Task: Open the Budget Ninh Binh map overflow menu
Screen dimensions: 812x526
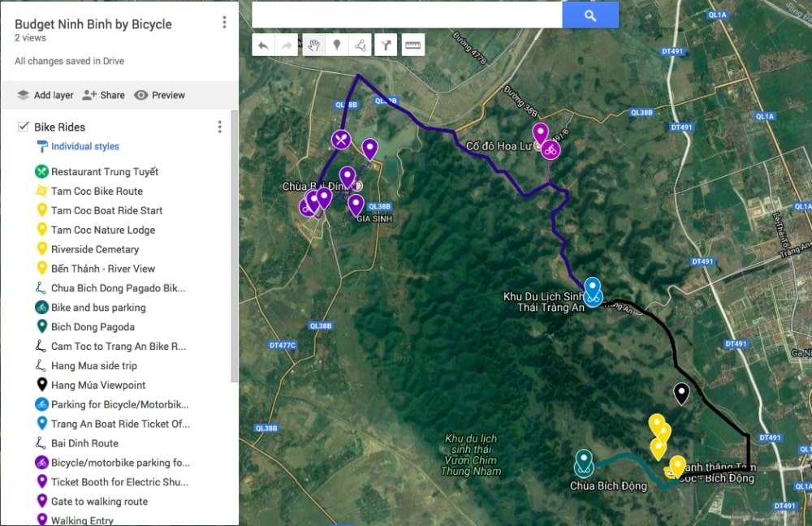Action: pyautogui.click(x=224, y=22)
